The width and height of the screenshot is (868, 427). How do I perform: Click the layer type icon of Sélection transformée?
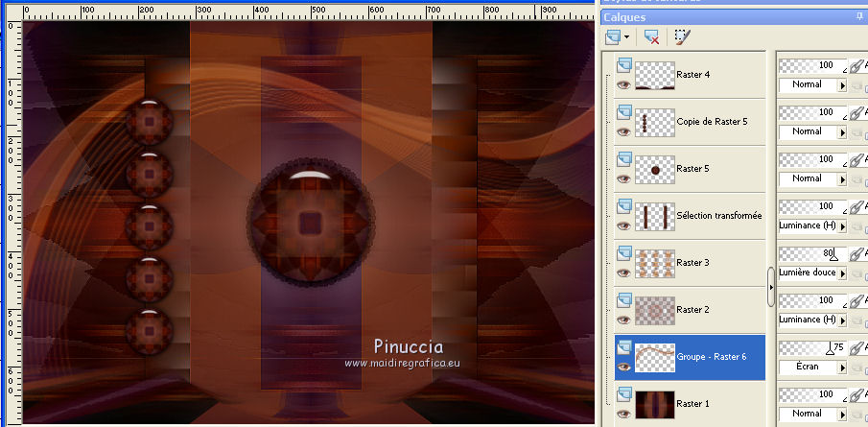coord(623,206)
